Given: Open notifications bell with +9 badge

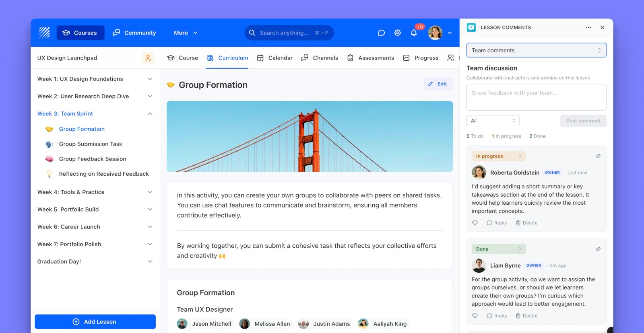Looking at the screenshot, I should [x=414, y=33].
